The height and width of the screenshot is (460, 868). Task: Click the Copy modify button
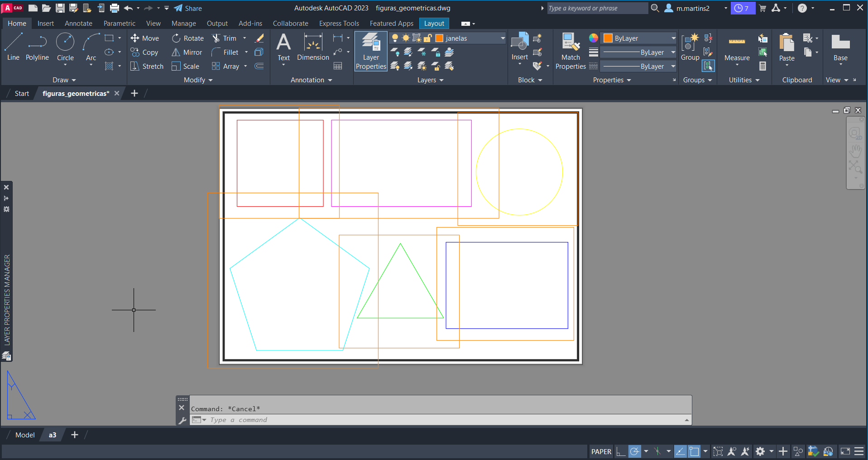tap(144, 52)
